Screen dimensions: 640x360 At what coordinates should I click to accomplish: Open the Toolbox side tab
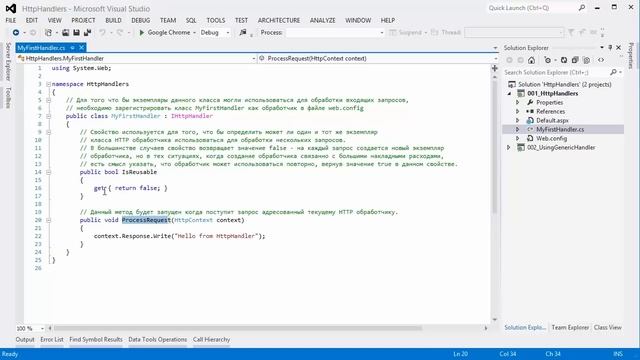8,98
